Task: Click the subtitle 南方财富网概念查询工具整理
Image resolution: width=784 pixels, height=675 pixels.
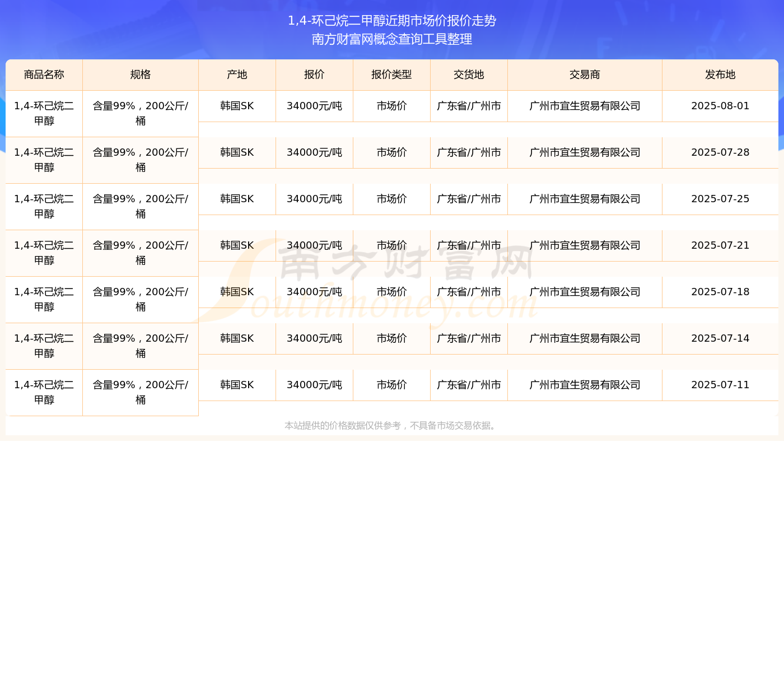Action: [x=392, y=39]
